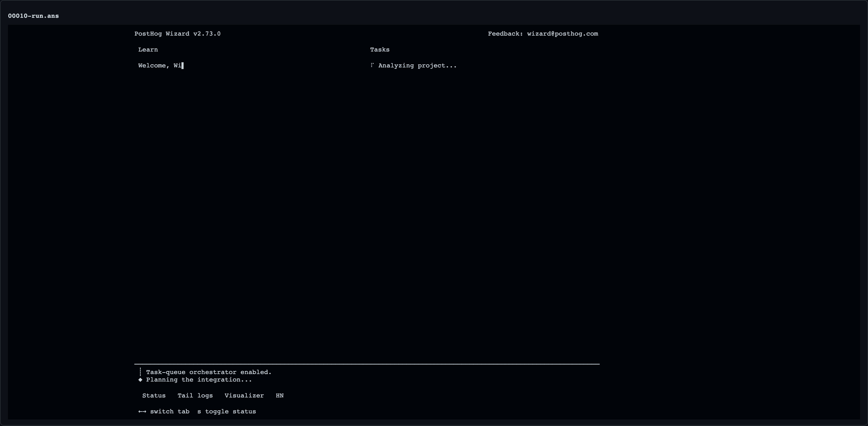Open the Status tab
This screenshot has width=868, height=426.
(154, 396)
